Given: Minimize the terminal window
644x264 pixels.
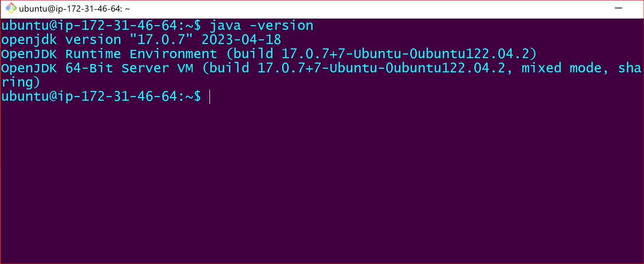Looking at the screenshot, I should (619, 8).
